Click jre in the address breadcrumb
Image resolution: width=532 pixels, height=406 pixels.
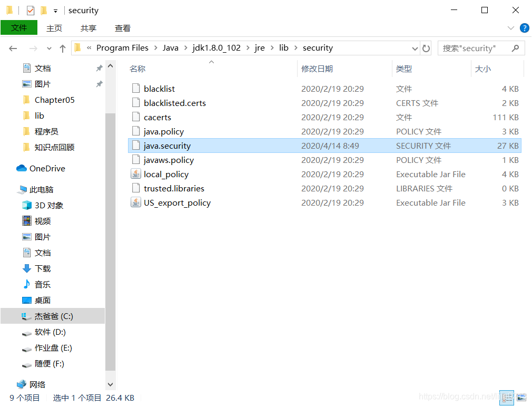point(260,48)
